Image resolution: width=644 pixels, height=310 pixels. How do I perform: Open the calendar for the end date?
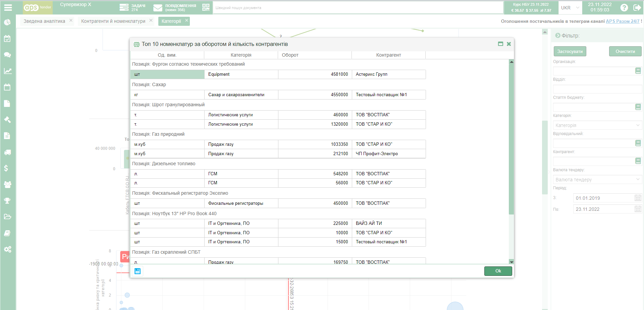click(638, 209)
